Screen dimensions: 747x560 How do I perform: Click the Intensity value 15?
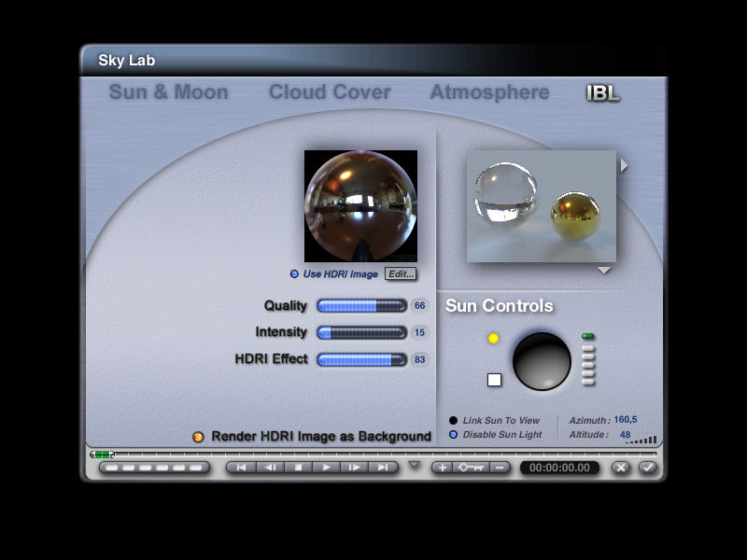[x=419, y=332]
